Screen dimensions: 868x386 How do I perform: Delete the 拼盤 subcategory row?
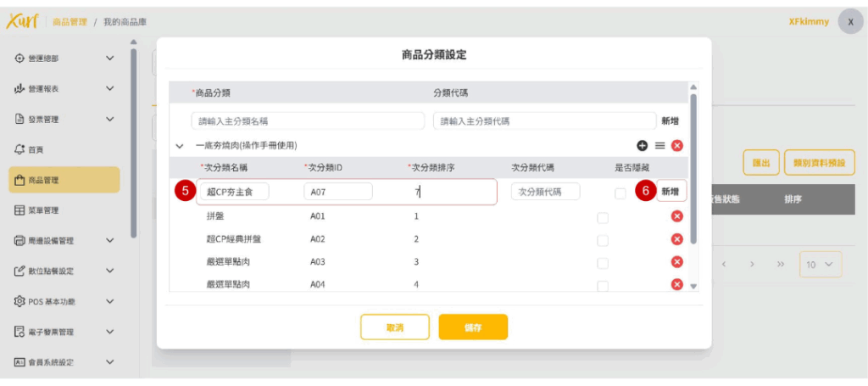[676, 216]
